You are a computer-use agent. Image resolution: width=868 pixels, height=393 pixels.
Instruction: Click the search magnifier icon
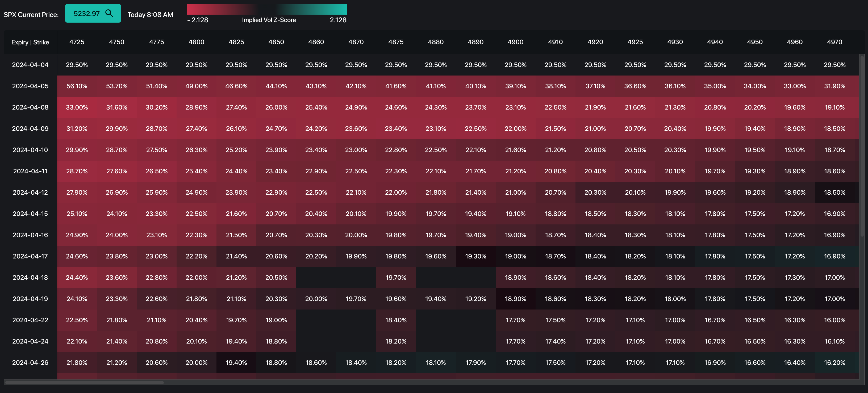pos(109,13)
